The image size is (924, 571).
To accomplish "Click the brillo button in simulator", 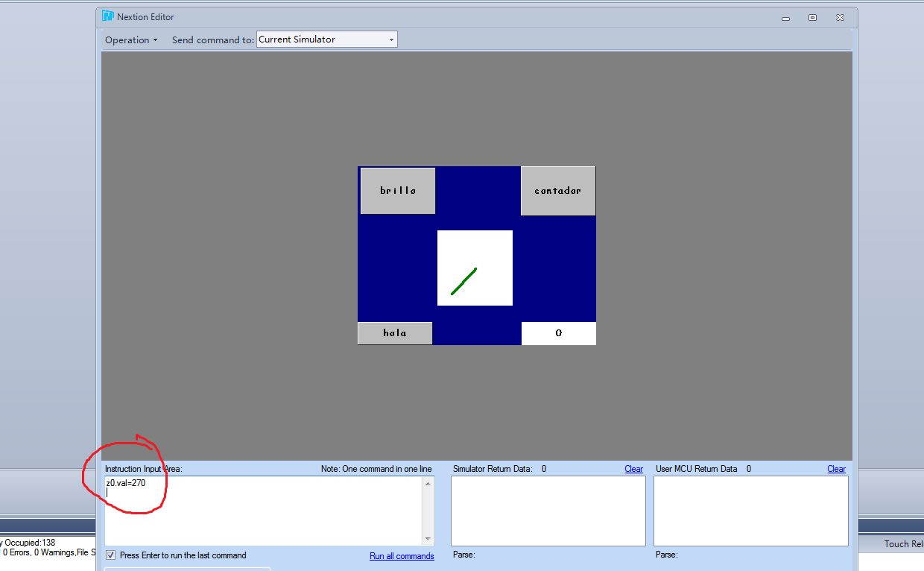I will click(398, 191).
